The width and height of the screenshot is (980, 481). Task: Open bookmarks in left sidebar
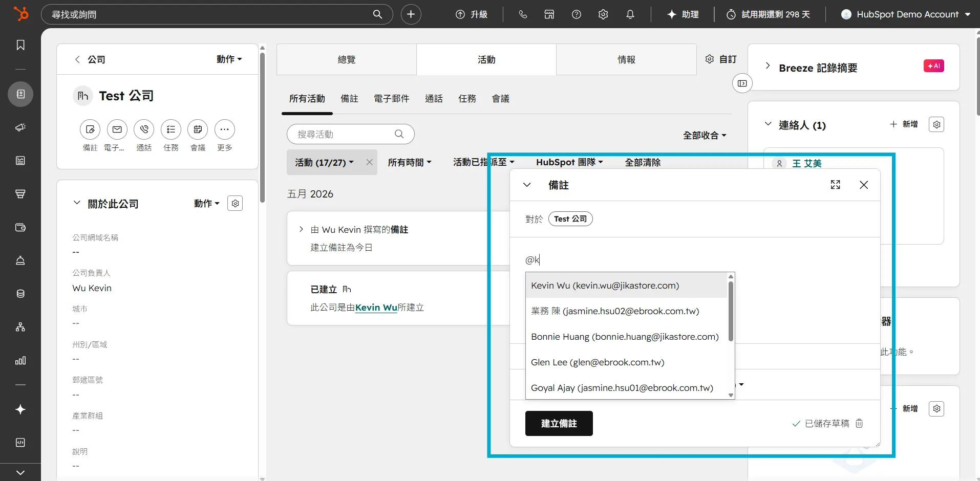click(x=20, y=45)
